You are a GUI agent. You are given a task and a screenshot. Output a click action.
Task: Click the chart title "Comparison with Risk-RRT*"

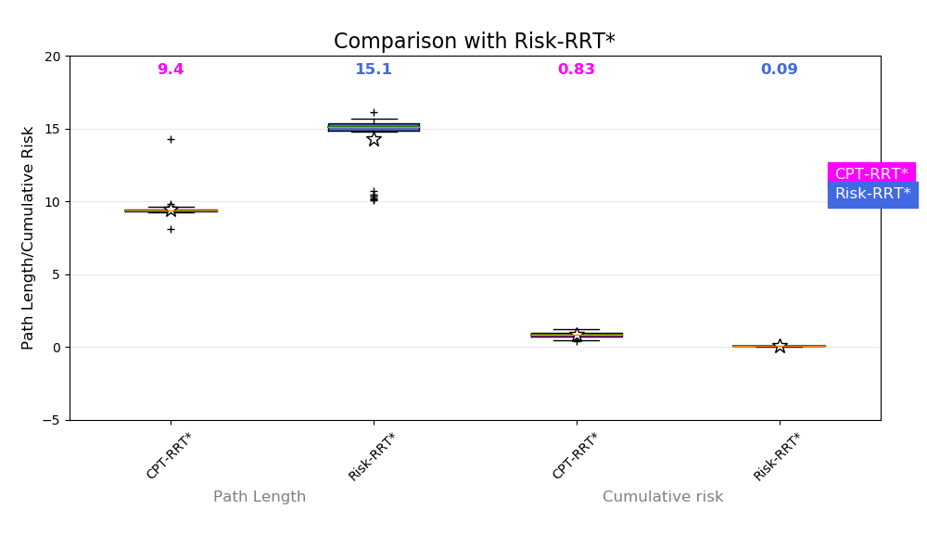pyautogui.click(x=474, y=42)
